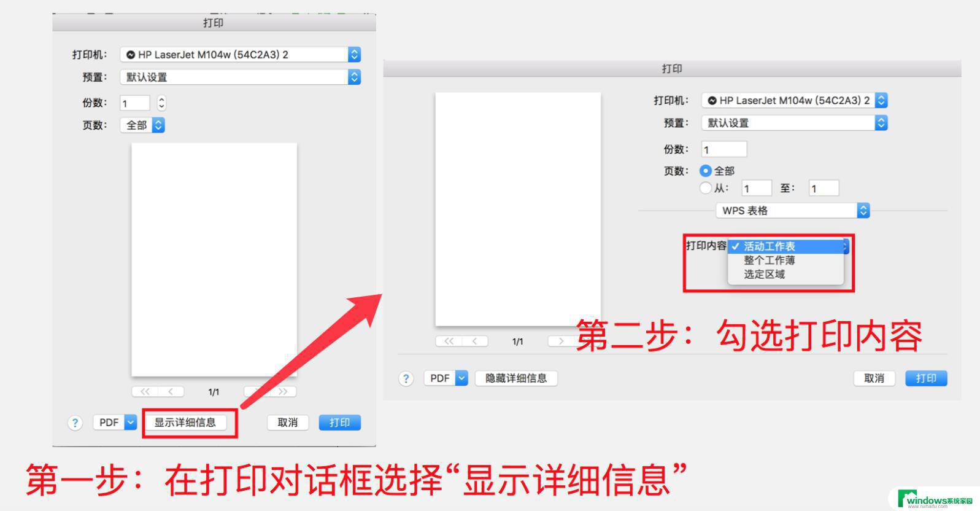Open the pages 全部 dropdown in left dialog
Viewport: 980px width, 511px height.
coord(142,125)
